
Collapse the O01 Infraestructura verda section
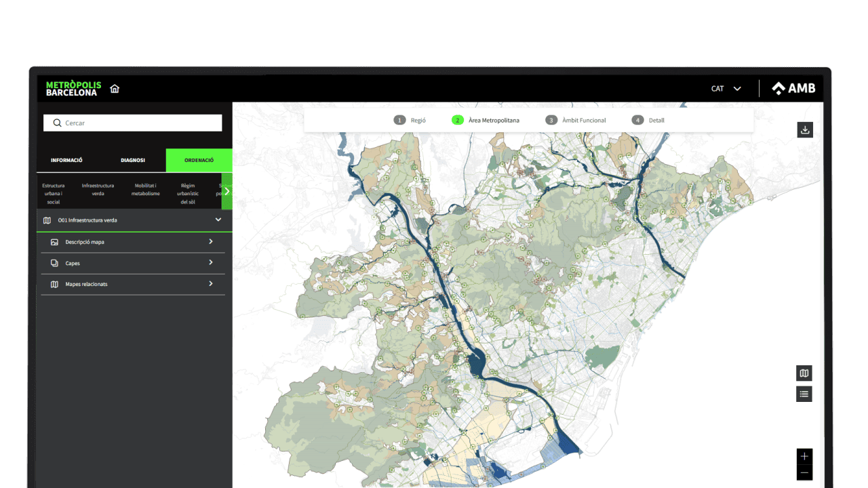pyautogui.click(x=218, y=220)
